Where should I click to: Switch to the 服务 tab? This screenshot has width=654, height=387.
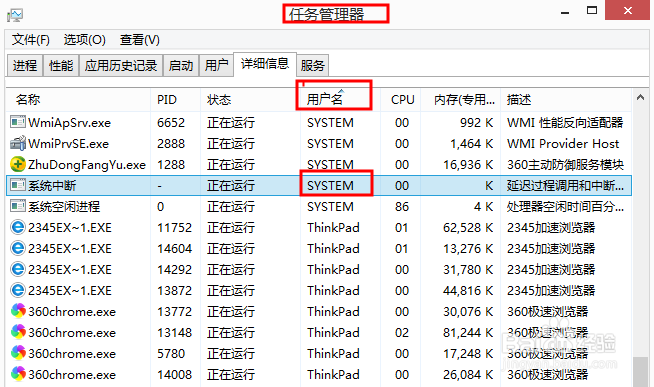click(x=312, y=65)
